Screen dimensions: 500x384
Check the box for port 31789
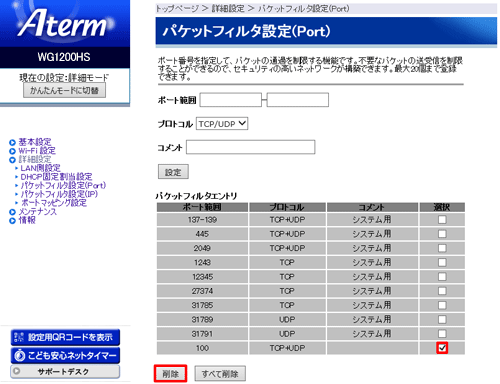(x=442, y=319)
